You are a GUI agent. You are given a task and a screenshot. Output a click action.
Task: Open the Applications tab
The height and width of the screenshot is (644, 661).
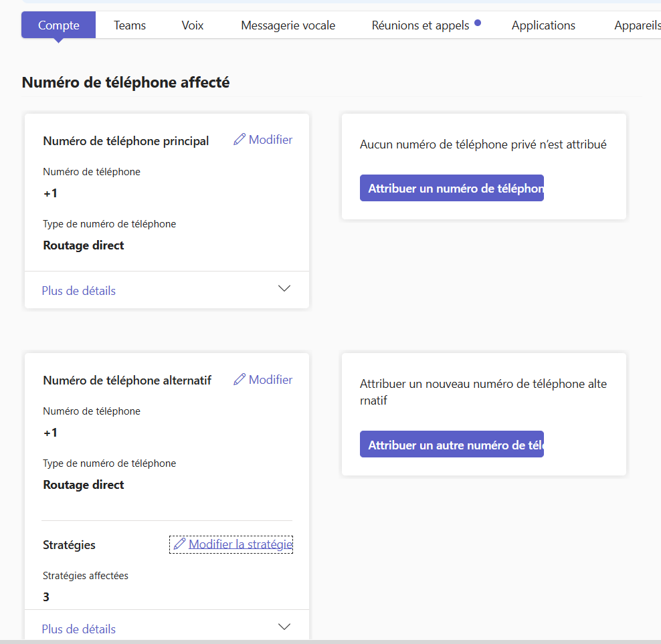tap(543, 25)
